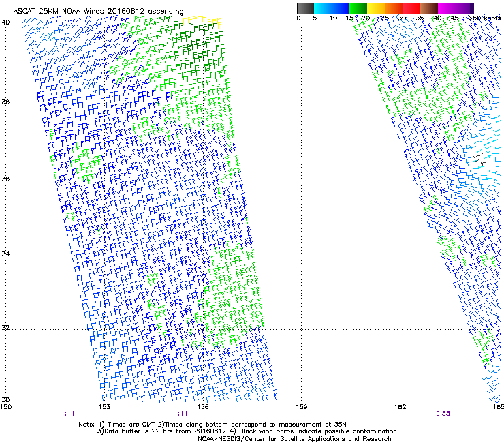
Task: Click the latitude label '32'
Action: pos(5,328)
